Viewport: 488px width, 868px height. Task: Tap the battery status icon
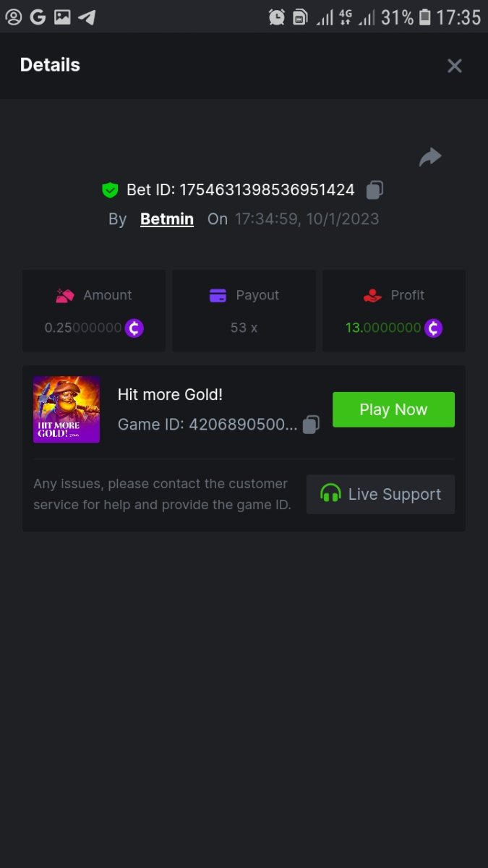tap(425, 17)
